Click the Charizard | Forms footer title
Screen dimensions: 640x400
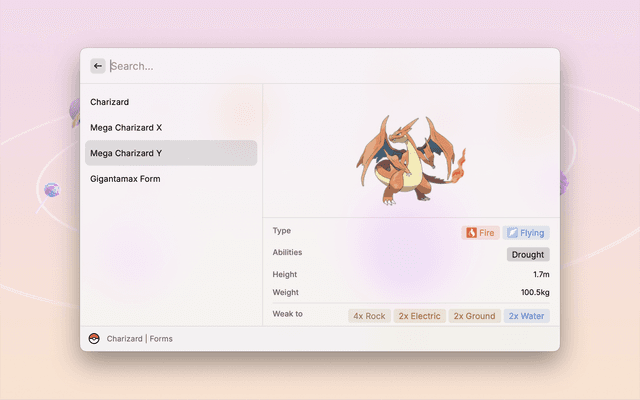point(140,339)
